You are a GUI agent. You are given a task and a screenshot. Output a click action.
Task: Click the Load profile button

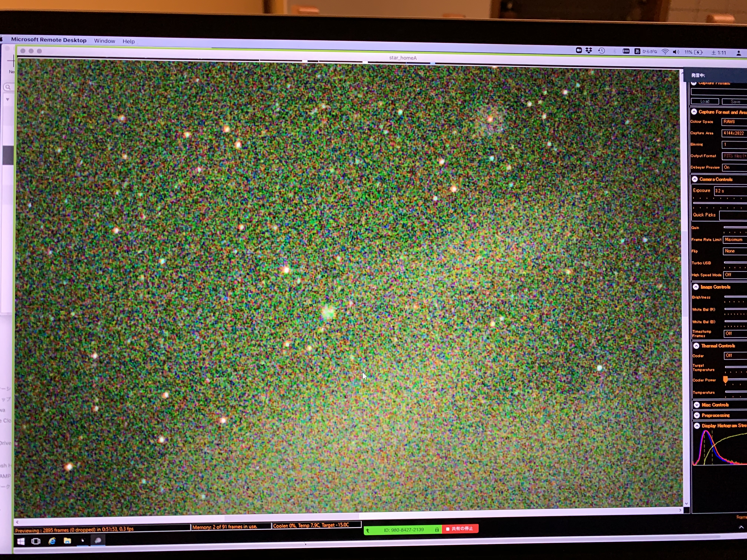pos(704,101)
